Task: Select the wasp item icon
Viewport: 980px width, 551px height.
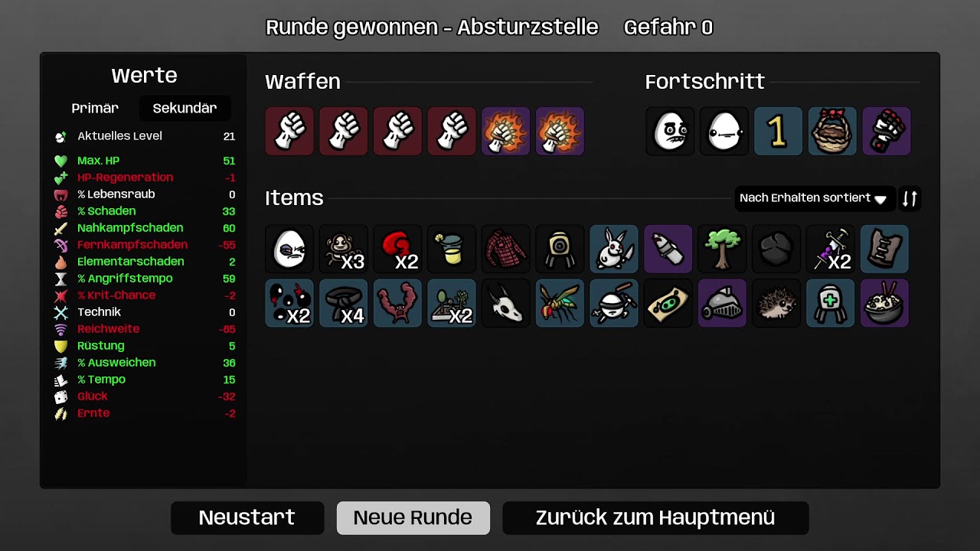Action: [x=560, y=303]
